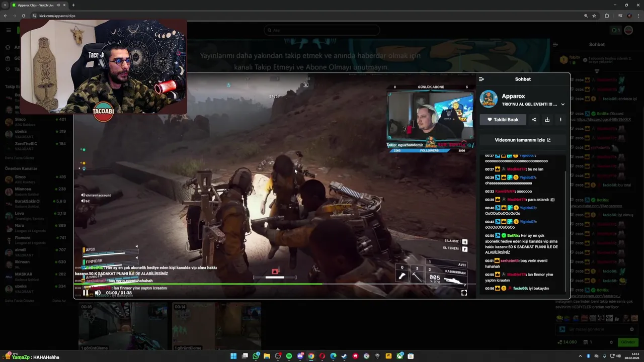The image size is (644, 362).
Task: Collapse the Sohbet panel with arrow icon
Action: pos(481,79)
